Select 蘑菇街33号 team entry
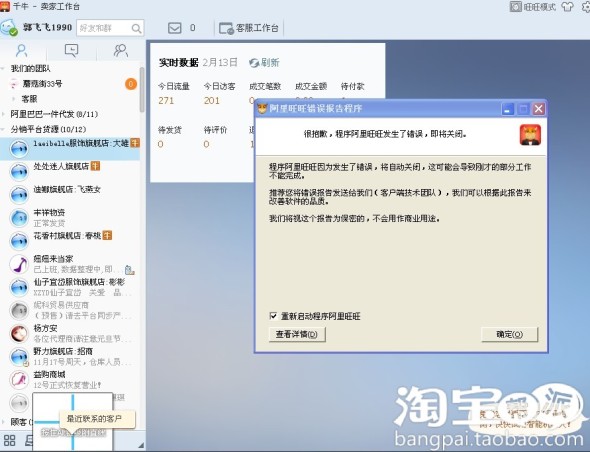 [42, 84]
